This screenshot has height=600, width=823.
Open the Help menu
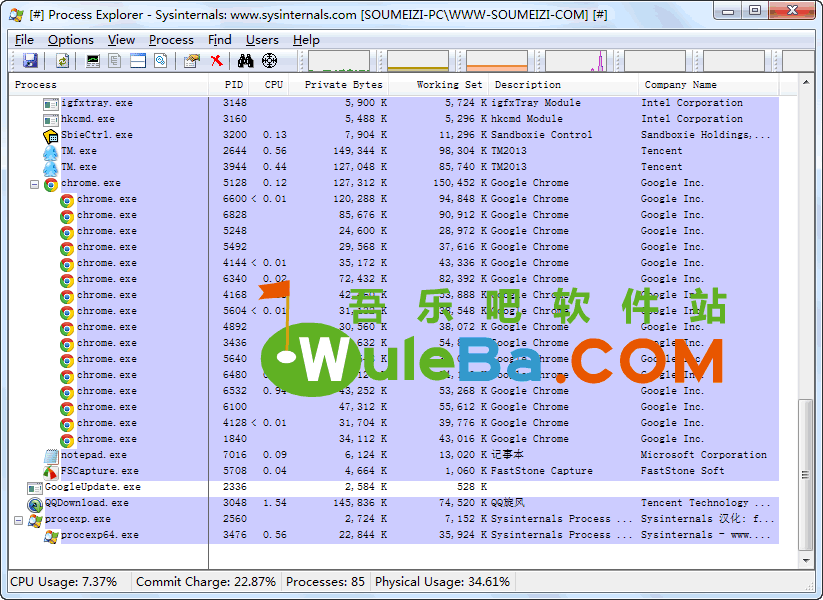[306, 40]
